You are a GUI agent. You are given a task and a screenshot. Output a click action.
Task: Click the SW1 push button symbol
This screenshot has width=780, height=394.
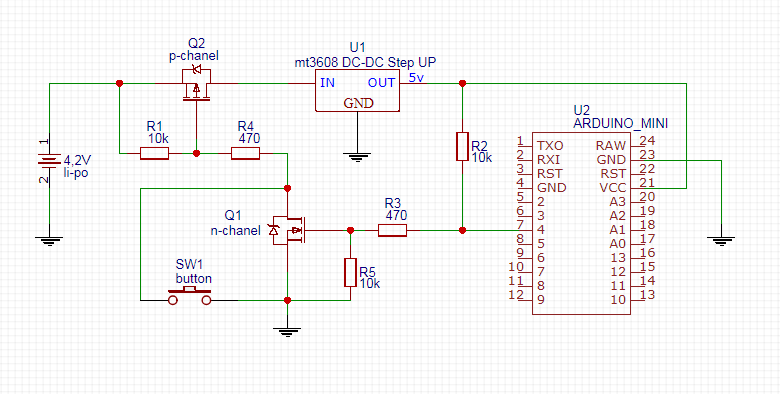(x=190, y=296)
